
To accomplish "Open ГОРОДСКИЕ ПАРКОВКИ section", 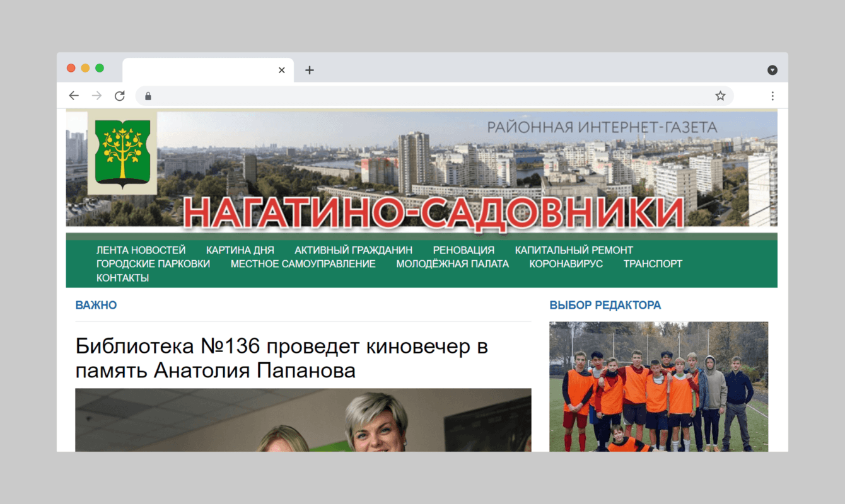I will (x=153, y=263).
